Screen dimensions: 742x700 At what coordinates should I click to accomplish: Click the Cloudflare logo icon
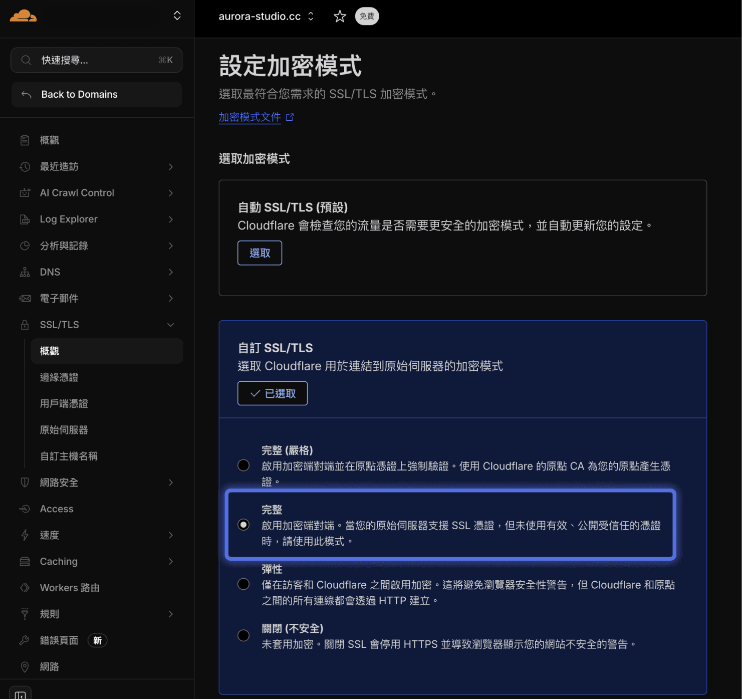(x=23, y=16)
